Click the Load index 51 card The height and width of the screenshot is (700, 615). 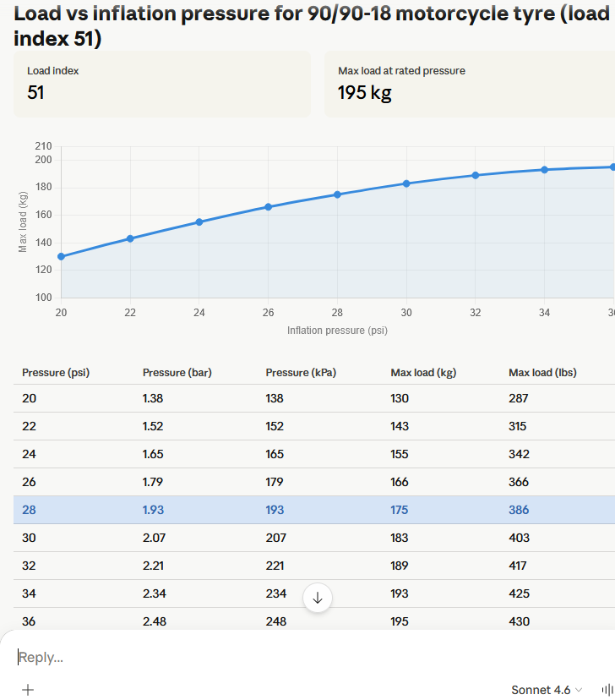pyautogui.click(x=161, y=84)
